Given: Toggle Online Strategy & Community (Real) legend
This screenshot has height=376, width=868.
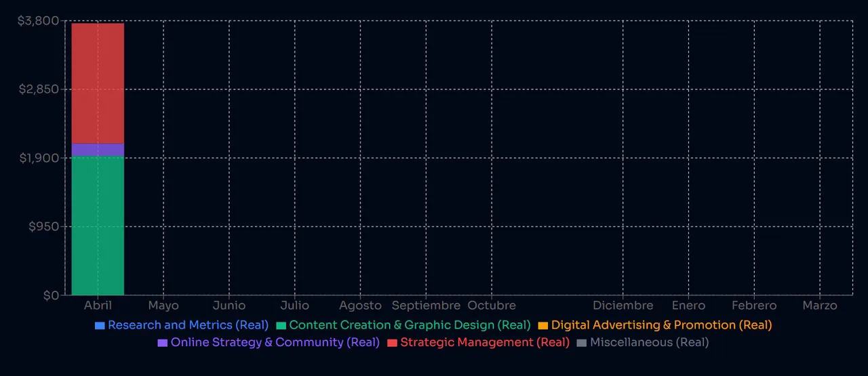Looking at the screenshot, I should [x=269, y=343].
